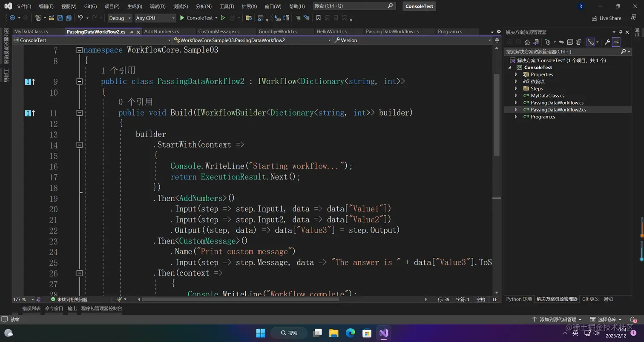Click sync with active document icon
This screenshot has height=342, width=644.
pyautogui.click(x=561, y=42)
